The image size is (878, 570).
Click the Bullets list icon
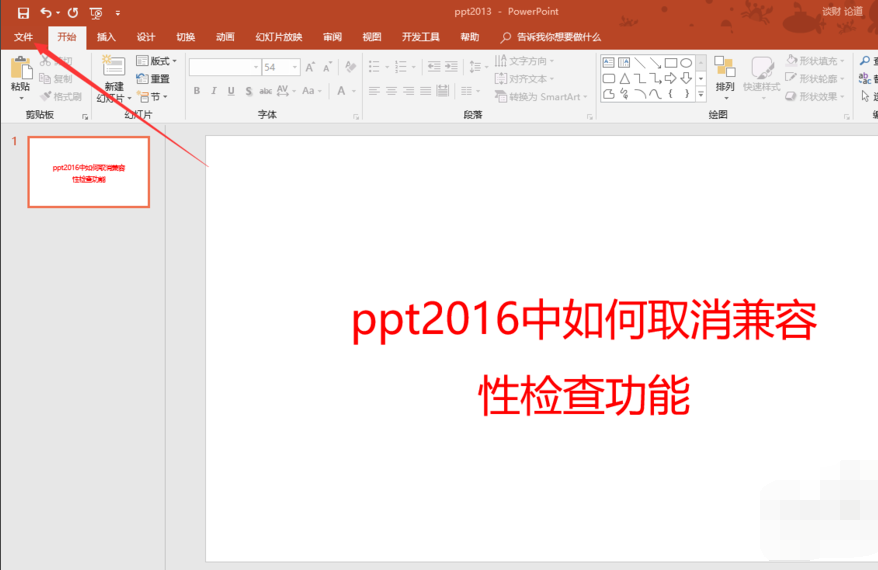pyautogui.click(x=374, y=67)
